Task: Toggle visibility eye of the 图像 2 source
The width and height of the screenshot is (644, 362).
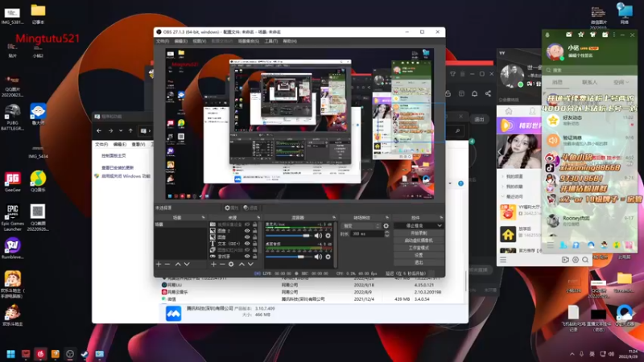Action: tap(247, 231)
